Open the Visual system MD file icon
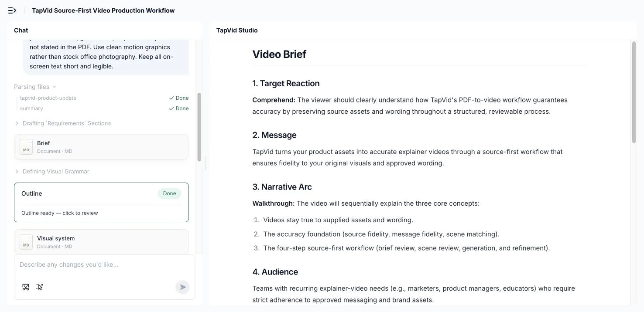This screenshot has height=312, width=644. click(x=26, y=242)
